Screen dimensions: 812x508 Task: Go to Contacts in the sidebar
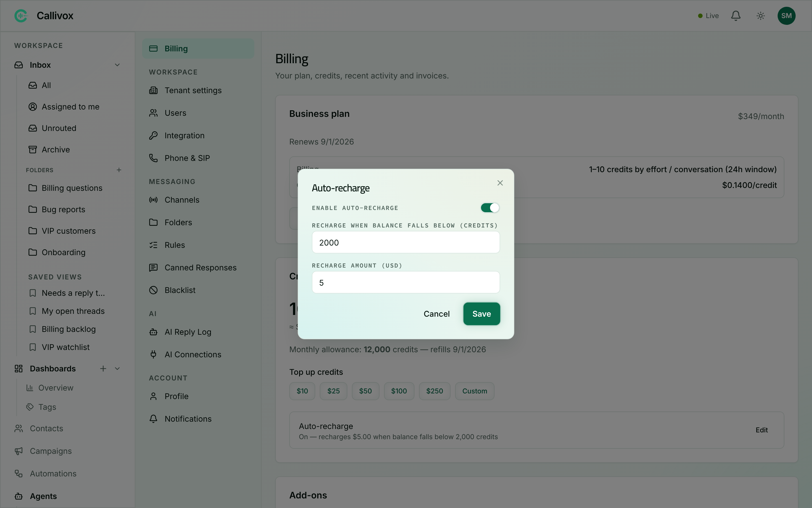[x=67, y=428]
